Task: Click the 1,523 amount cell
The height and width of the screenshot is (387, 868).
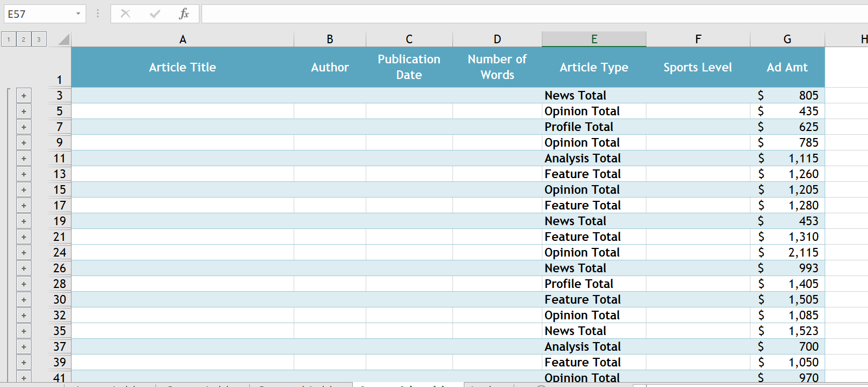Action: tap(787, 331)
